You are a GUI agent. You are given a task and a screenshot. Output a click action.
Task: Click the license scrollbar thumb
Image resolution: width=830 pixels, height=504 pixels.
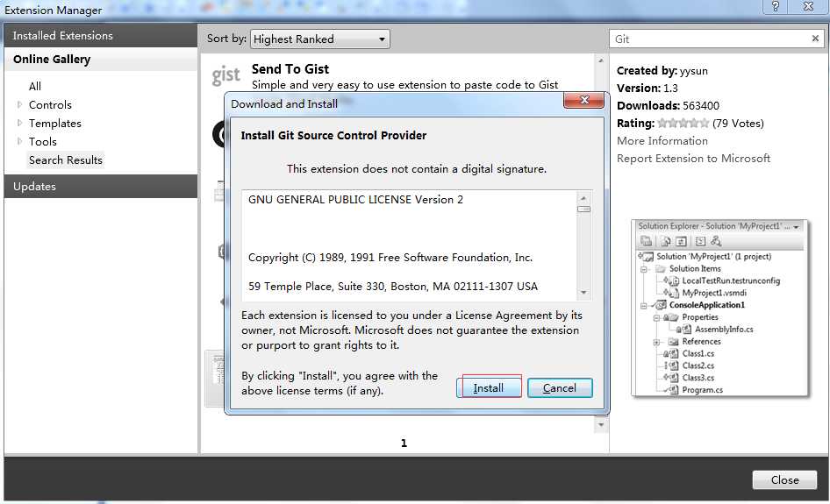pos(583,209)
